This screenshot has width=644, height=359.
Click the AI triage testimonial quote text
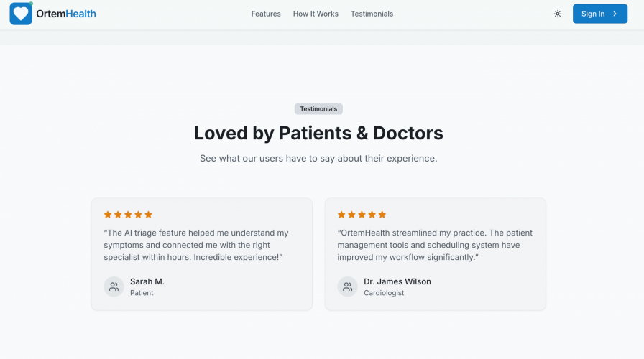(x=195, y=245)
